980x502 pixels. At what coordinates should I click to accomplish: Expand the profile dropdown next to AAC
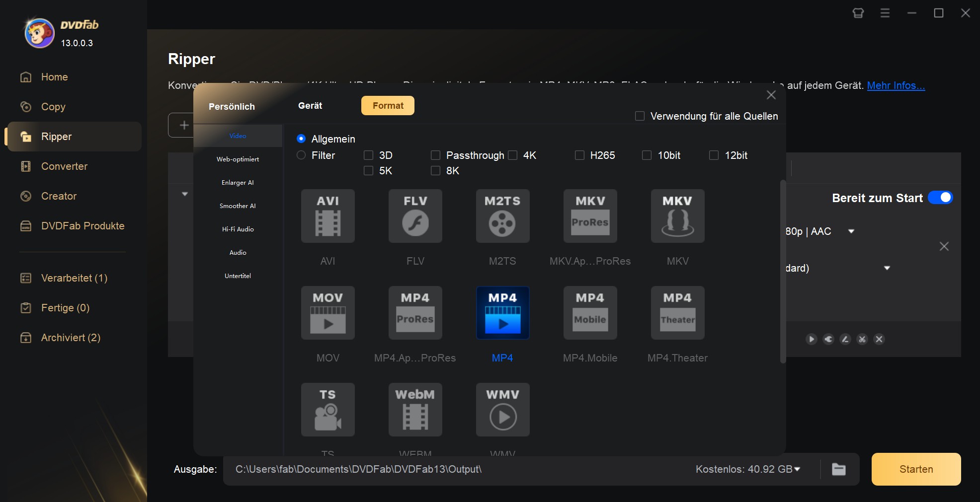tap(851, 231)
